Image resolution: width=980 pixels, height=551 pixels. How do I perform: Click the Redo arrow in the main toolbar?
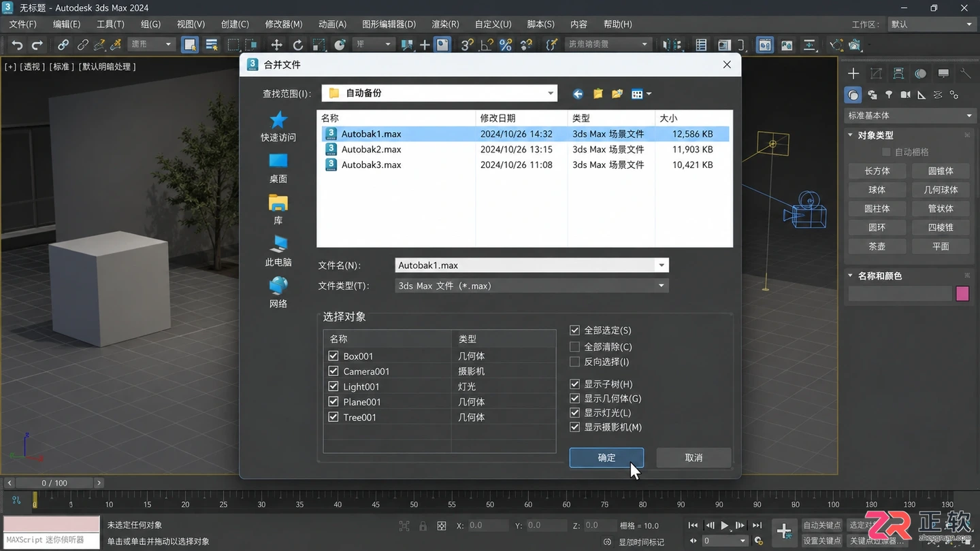coord(37,45)
